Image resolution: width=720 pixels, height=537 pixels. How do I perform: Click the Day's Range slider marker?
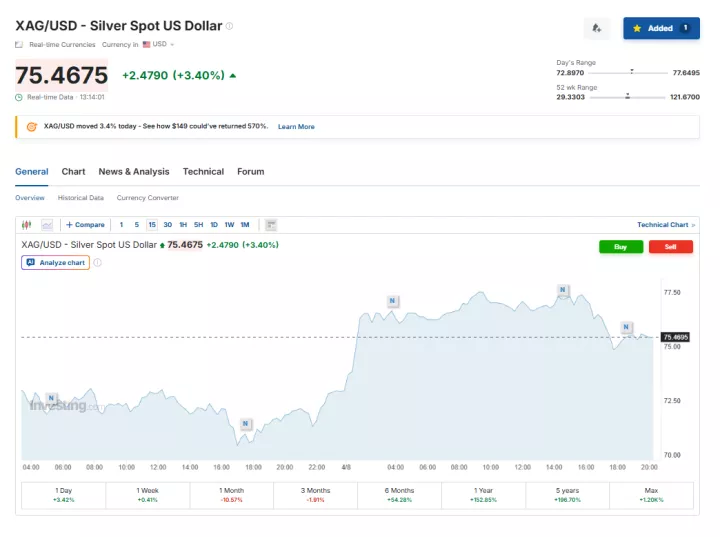632,72
